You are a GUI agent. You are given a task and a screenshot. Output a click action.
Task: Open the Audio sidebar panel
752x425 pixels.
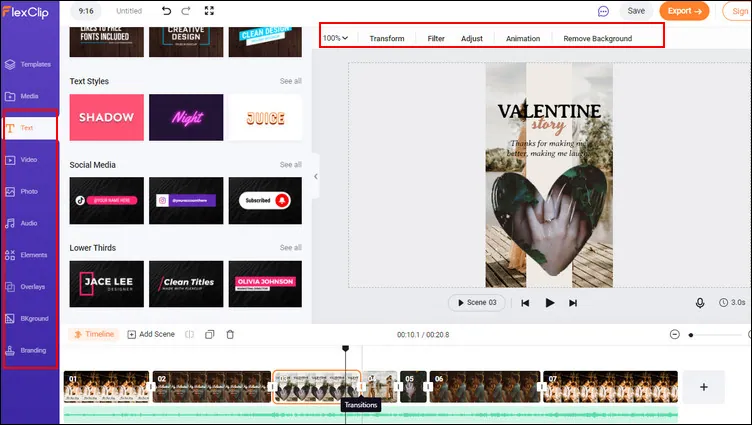tap(21, 223)
